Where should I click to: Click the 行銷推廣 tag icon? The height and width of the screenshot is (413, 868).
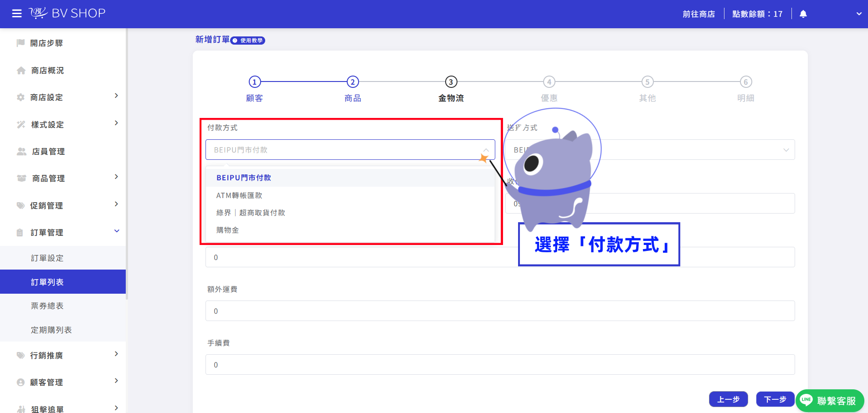[21, 355]
